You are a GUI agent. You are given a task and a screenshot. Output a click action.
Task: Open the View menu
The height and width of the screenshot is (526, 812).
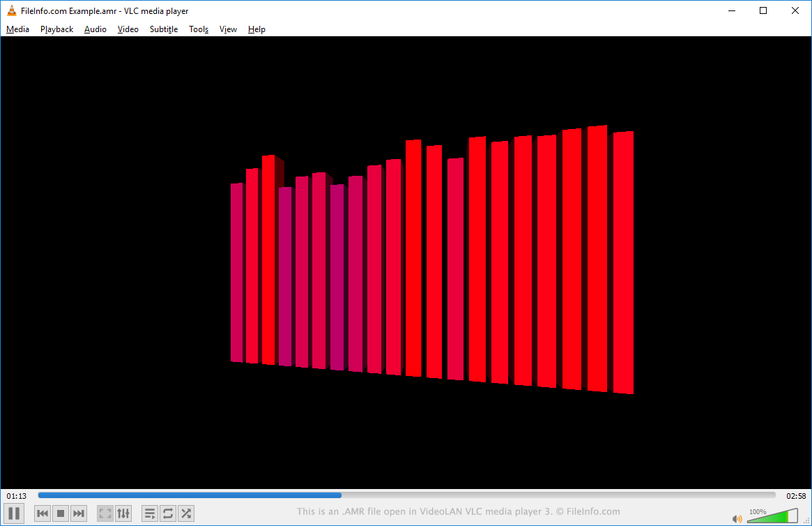tap(228, 29)
